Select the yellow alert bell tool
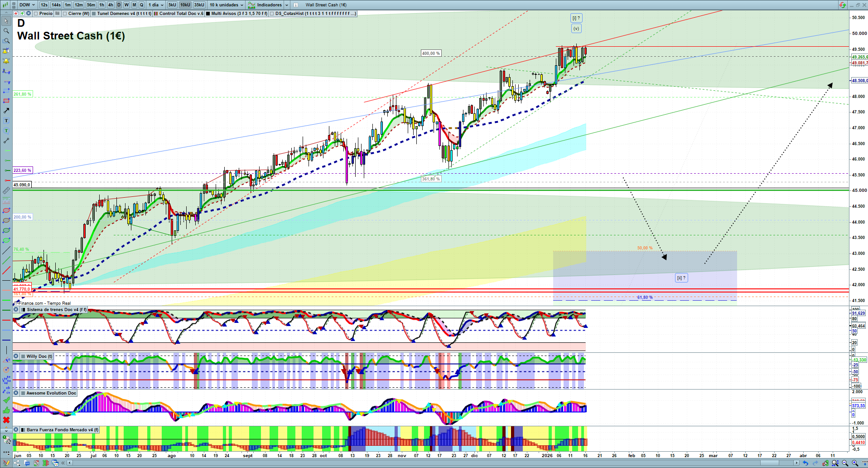 pyautogui.click(x=6, y=61)
